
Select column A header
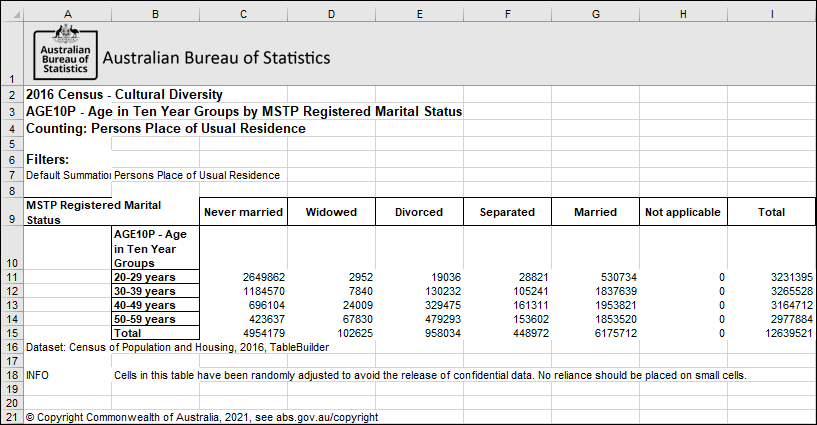point(68,15)
